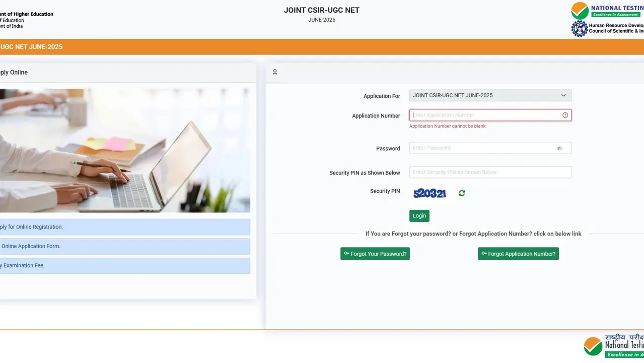Click the Application For dropdown chevron arrow
The height and width of the screenshot is (363, 644).
point(564,95)
